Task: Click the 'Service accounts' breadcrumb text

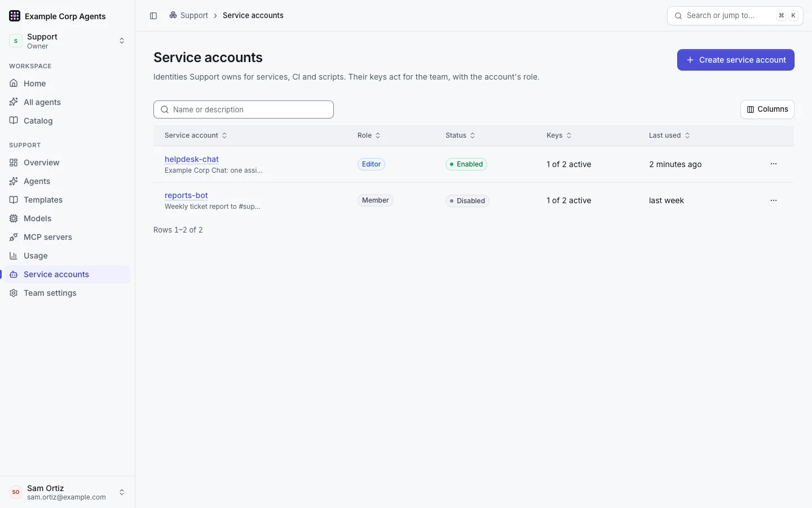Action: pos(253,15)
